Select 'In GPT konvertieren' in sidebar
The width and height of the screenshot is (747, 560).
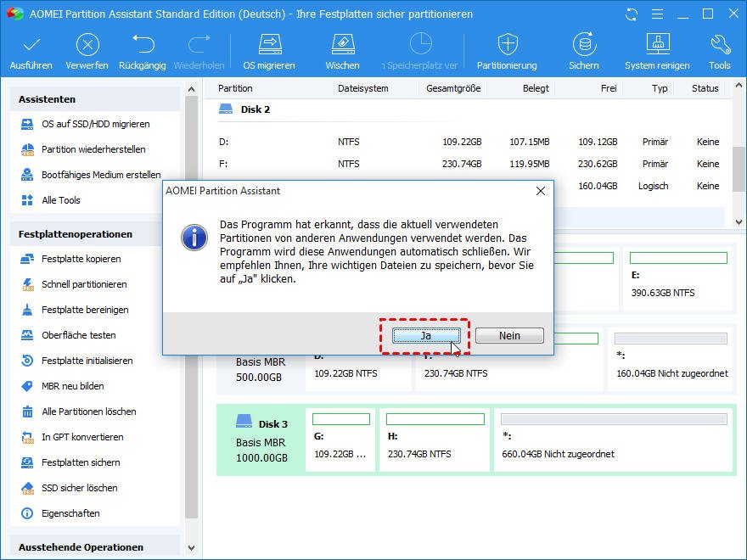[x=82, y=437]
